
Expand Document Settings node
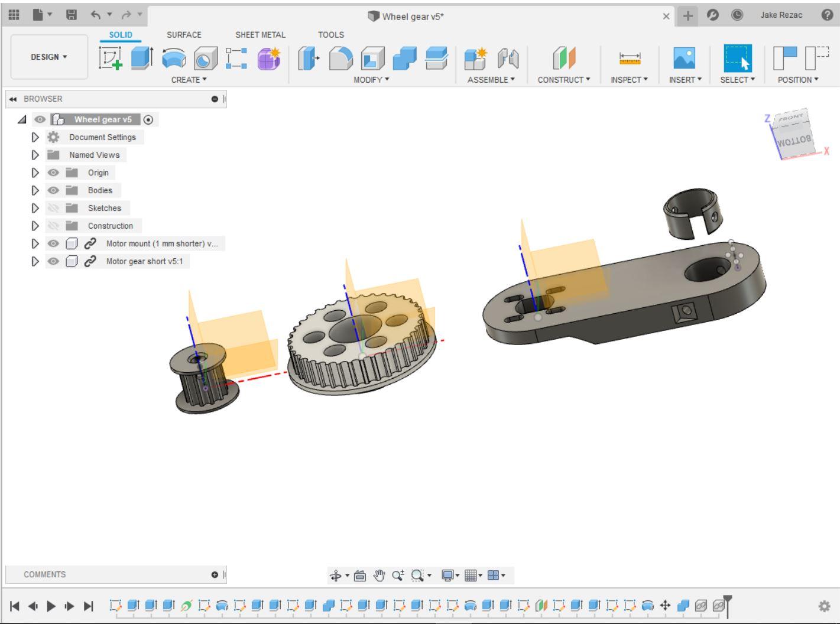(x=35, y=137)
